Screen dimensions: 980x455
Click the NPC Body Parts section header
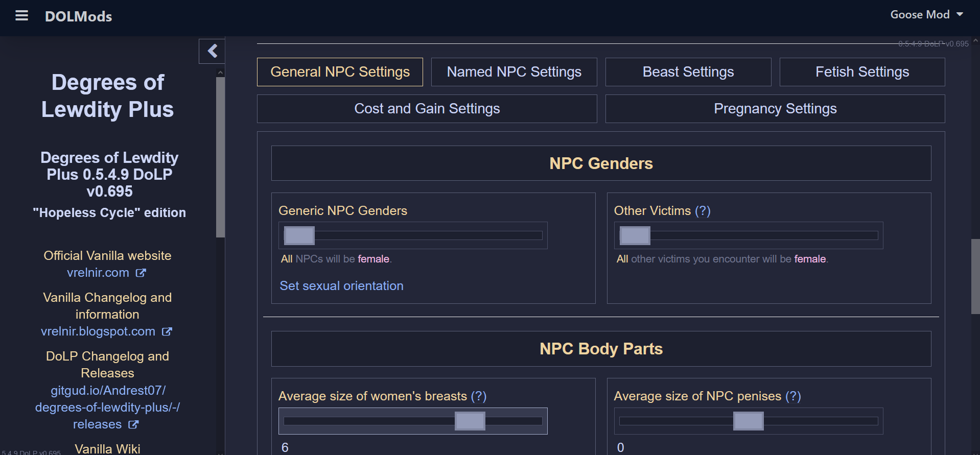tap(601, 349)
